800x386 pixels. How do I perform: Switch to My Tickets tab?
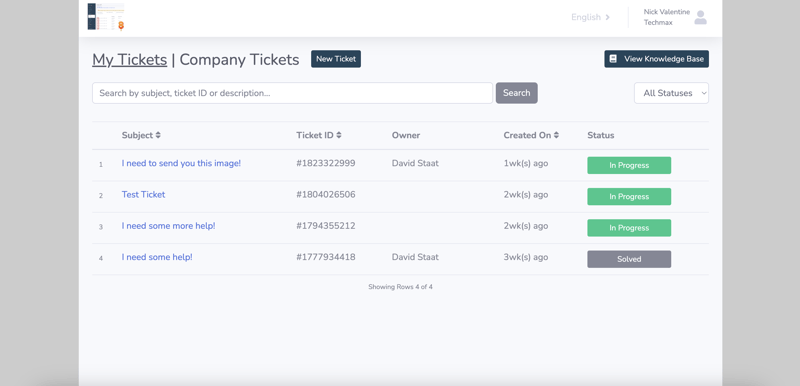pyautogui.click(x=130, y=60)
